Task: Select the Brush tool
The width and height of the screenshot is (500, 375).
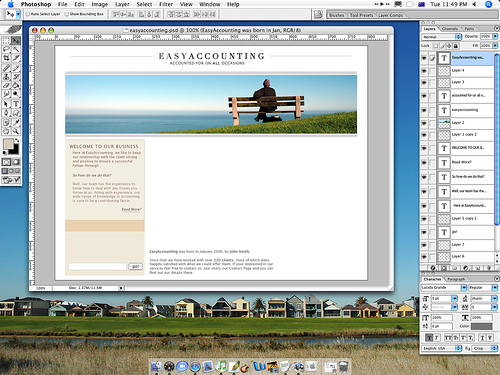Action: [16, 68]
